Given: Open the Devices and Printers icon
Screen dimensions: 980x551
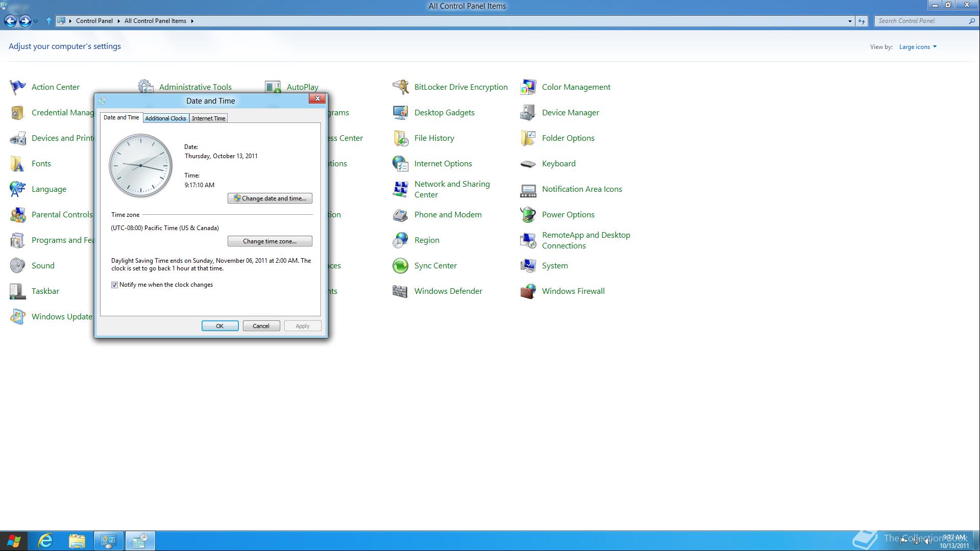Looking at the screenshot, I should click(18, 138).
